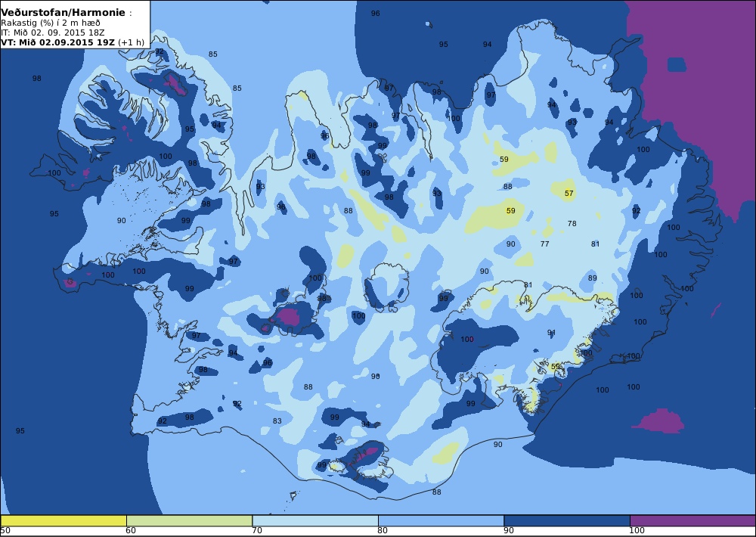Click the dark blue 90–100 legend swatch

point(567,520)
